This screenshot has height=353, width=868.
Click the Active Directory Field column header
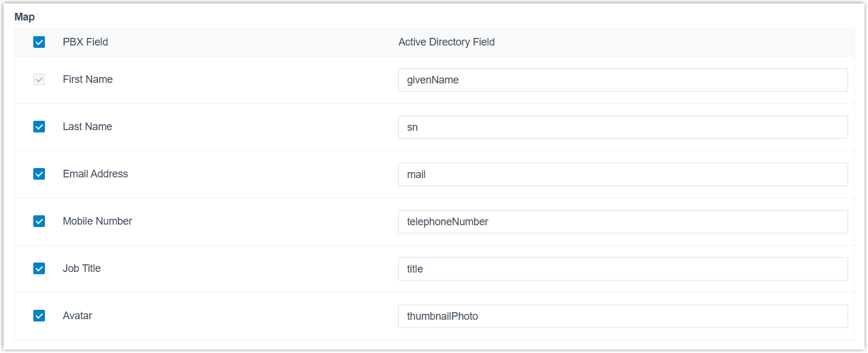tap(447, 42)
